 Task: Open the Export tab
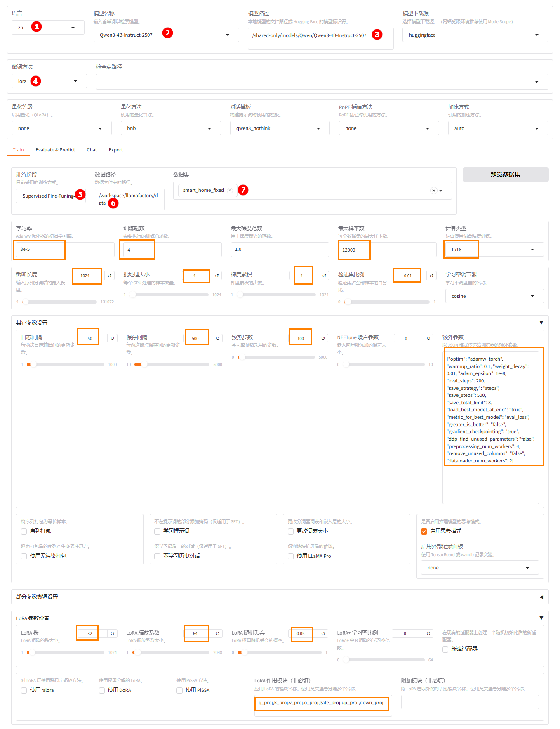pyautogui.click(x=116, y=150)
